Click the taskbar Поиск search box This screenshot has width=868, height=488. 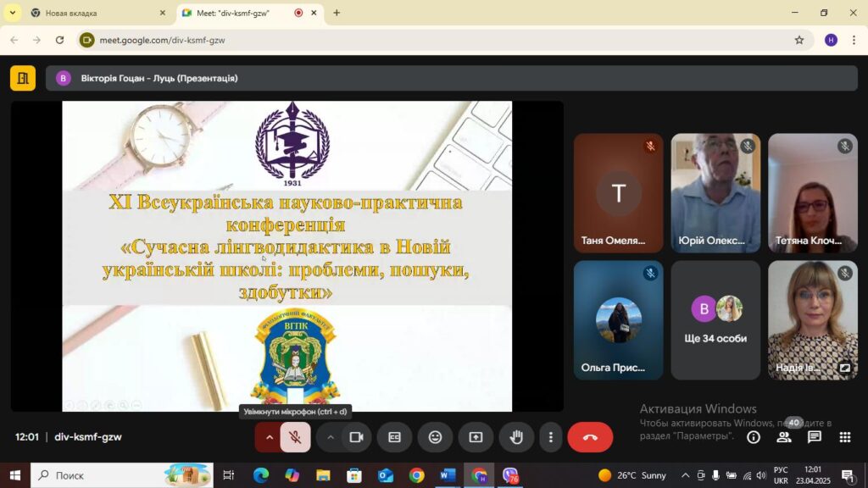[122, 475]
